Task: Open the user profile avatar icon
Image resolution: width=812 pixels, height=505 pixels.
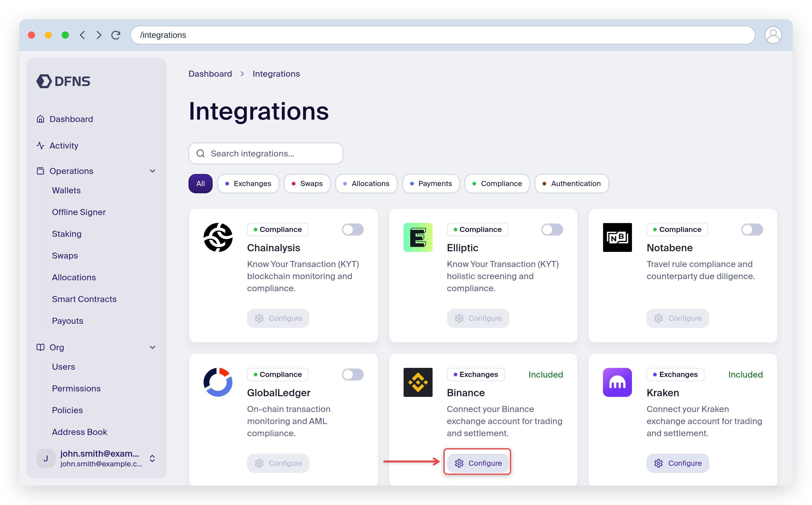Action: (x=773, y=35)
